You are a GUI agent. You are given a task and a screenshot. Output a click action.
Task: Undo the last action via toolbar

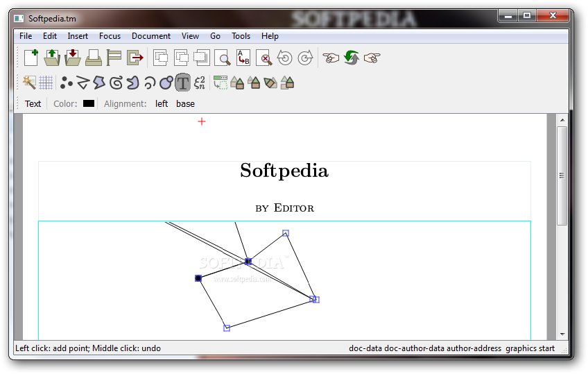[284, 58]
